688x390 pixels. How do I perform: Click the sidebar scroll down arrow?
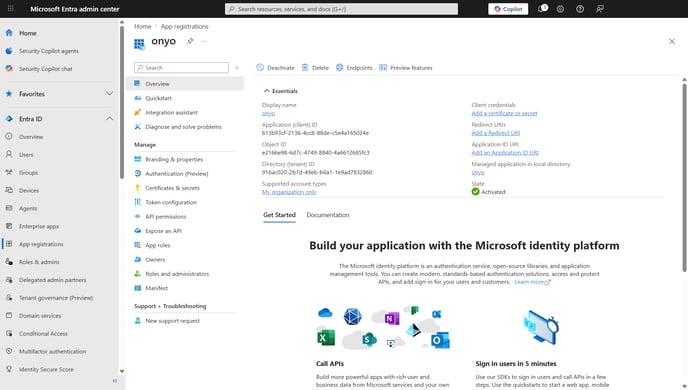coord(122,371)
